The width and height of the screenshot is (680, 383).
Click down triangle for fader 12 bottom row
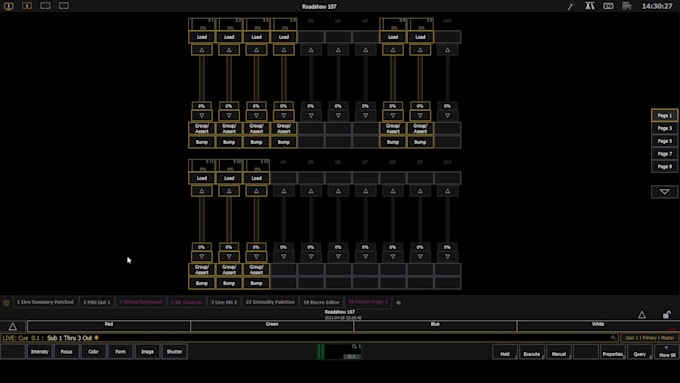229,256
